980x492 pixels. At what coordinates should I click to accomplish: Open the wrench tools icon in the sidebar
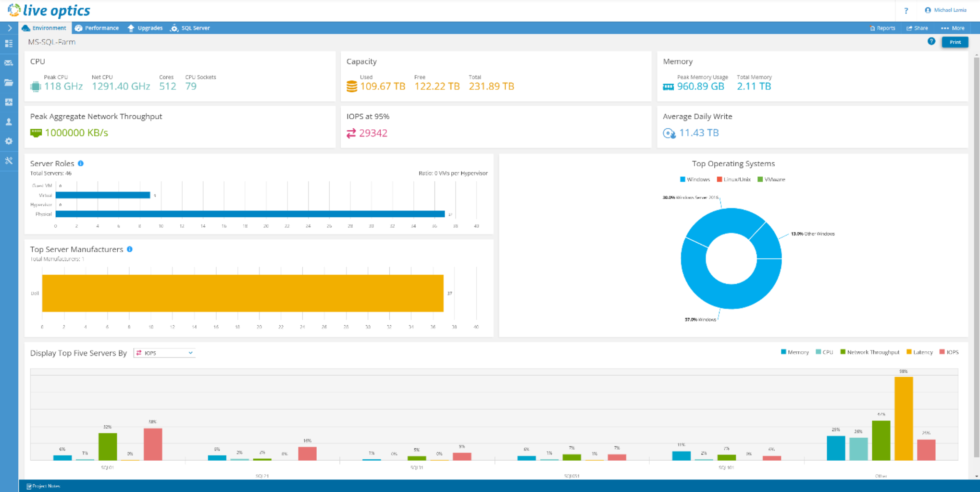pos(9,161)
